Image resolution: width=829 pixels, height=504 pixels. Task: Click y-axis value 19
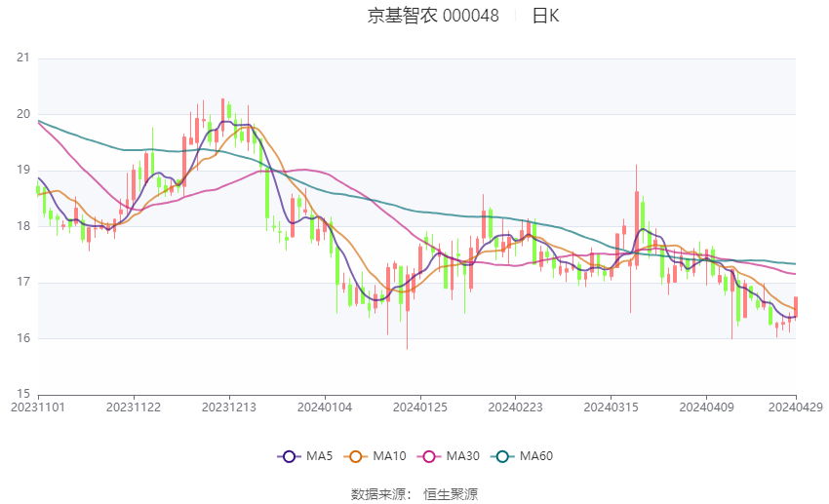coord(23,171)
